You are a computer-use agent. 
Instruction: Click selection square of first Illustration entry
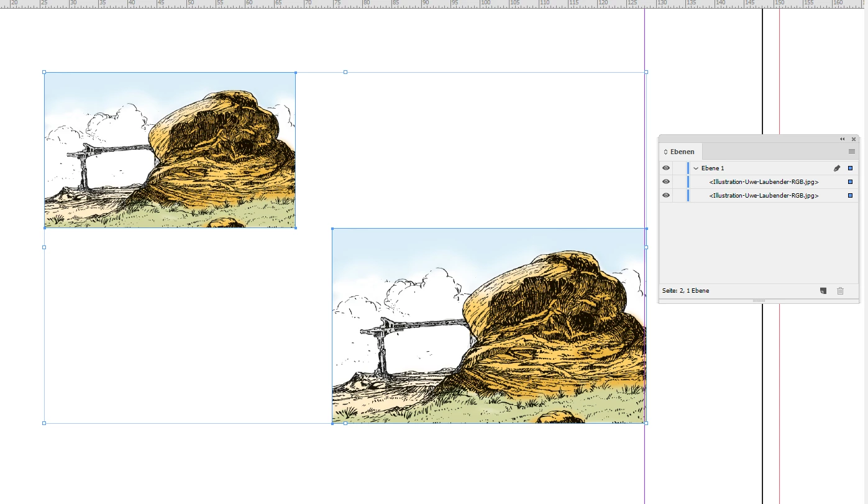tap(851, 182)
